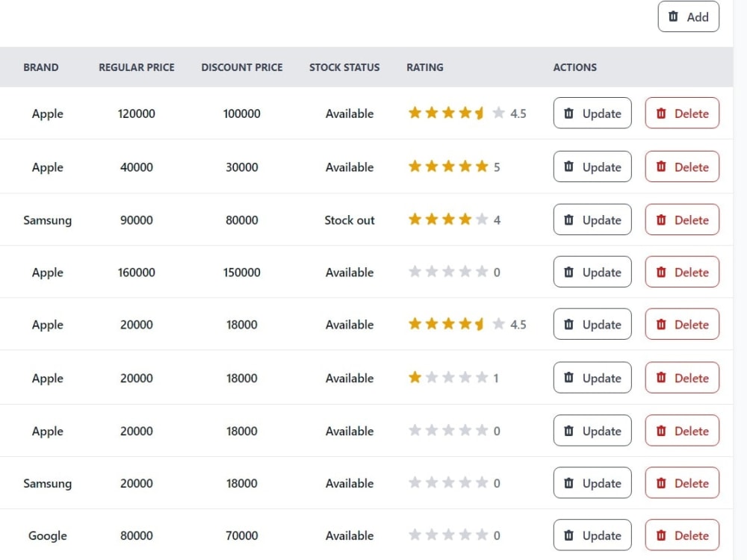The width and height of the screenshot is (747, 560).
Task: Click the discount price value 30000
Action: click(242, 167)
